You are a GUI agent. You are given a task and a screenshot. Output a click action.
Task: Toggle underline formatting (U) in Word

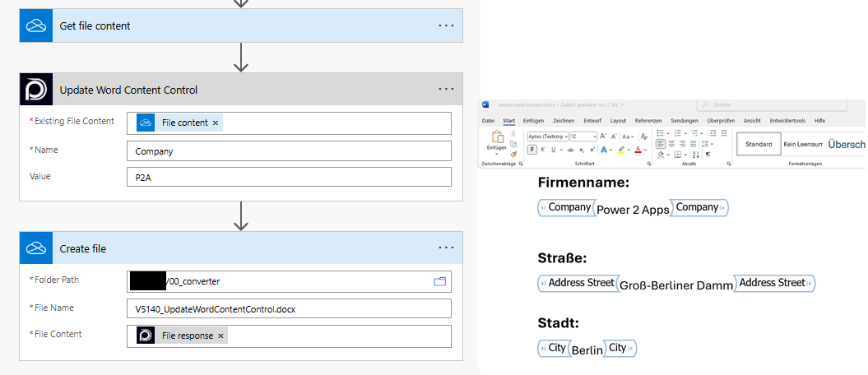coord(555,150)
